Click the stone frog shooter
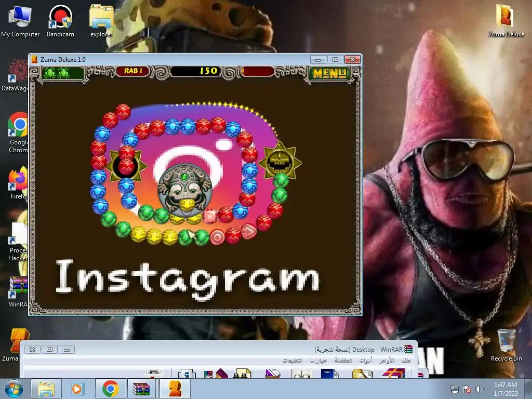The width and height of the screenshot is (532, 399). (185, 190)
